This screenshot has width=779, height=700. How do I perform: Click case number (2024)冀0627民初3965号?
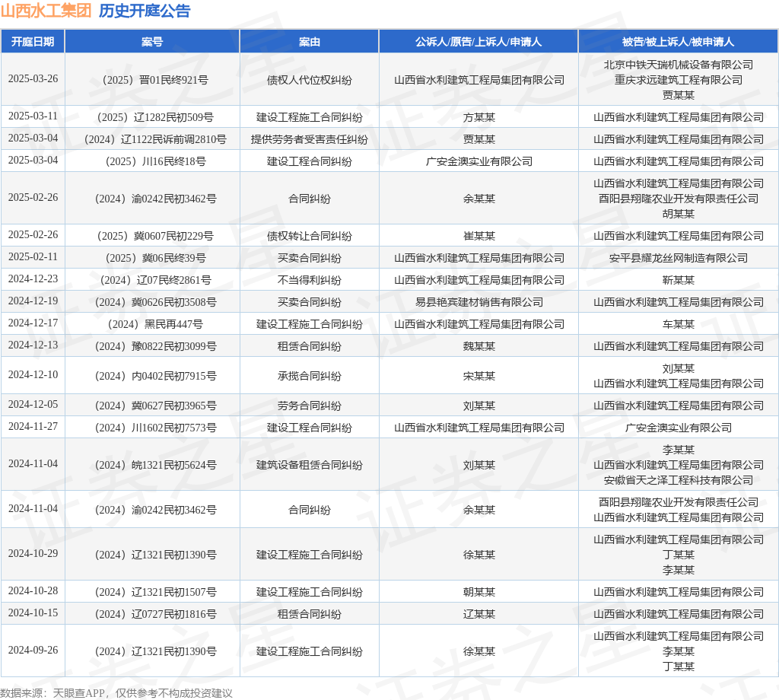tap(152, 406)
